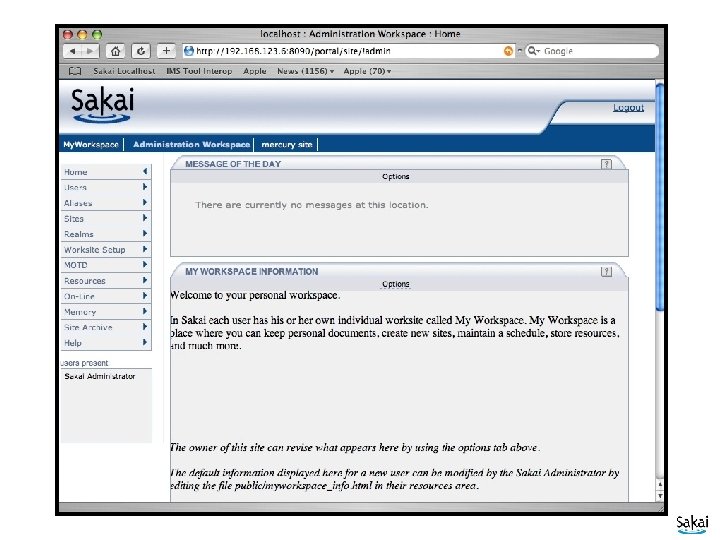Click Options under My Workspace Information
This screenshot has height=540, width=720.
click(395, 284)
